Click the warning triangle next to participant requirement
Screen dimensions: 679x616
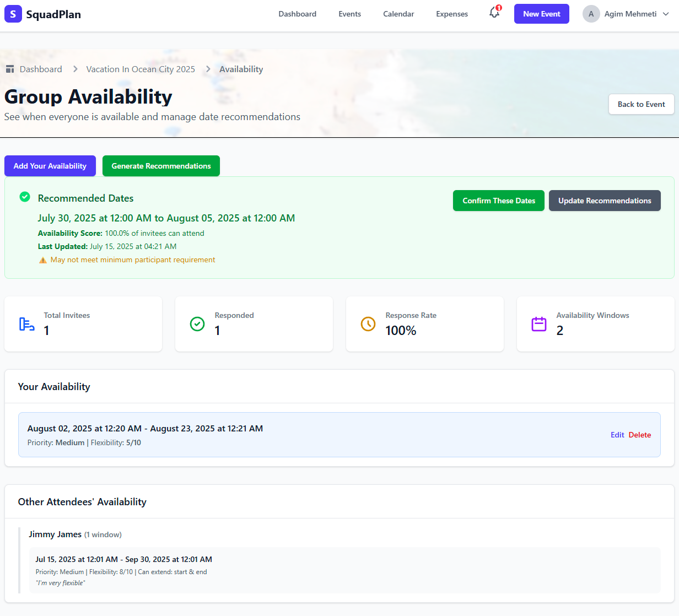point(43,260)
